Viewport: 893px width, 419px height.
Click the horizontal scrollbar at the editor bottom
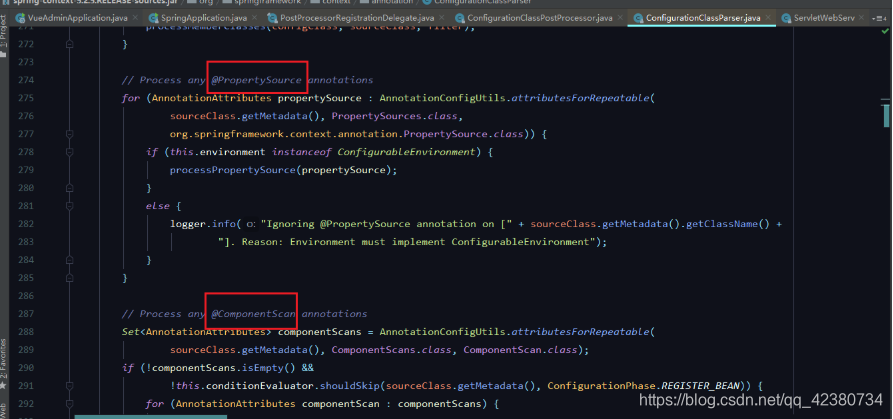coord(150,417)
